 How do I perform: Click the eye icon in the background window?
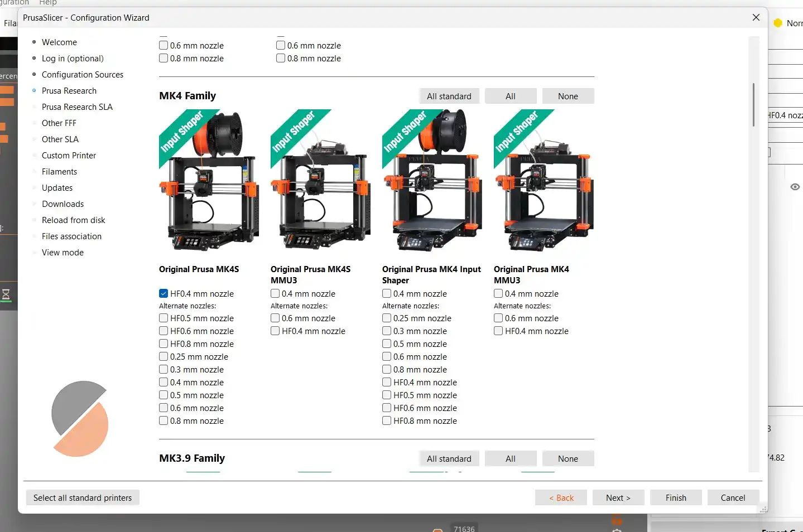pyautogui.click(x=795, y=187)
